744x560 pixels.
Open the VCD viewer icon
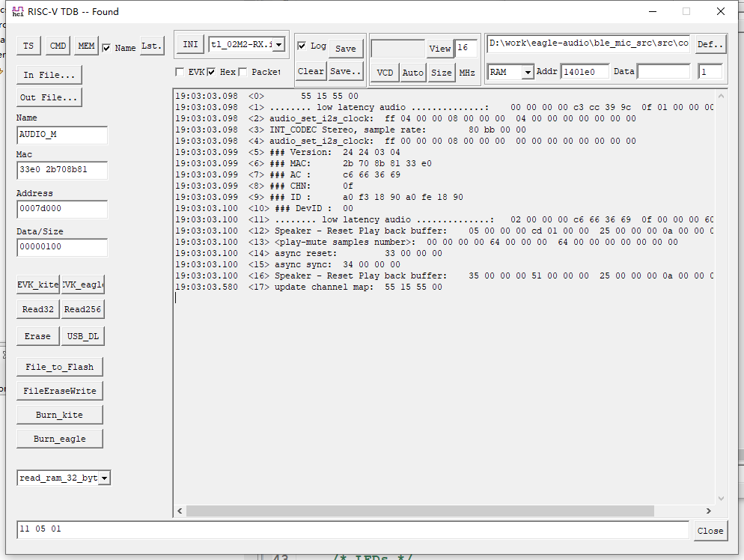pyautogui.click(x=384, y=73)
